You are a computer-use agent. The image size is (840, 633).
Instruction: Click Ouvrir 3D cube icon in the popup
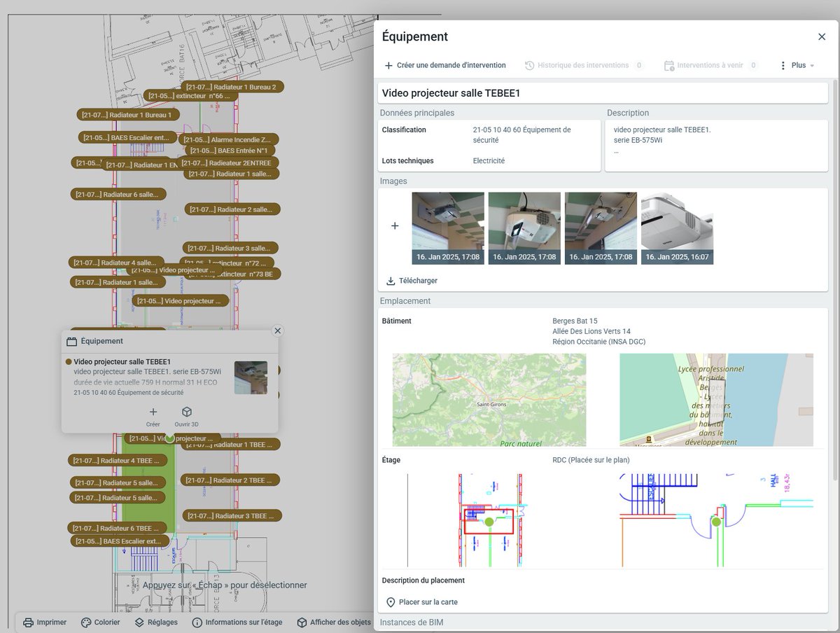(x=187, y=412)
